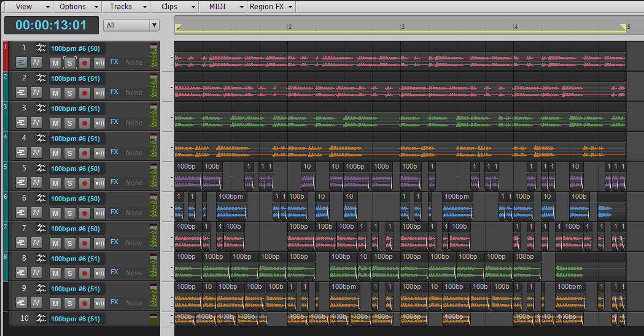
Task: Select the loop end marker at measure 5
Action: 623,27
